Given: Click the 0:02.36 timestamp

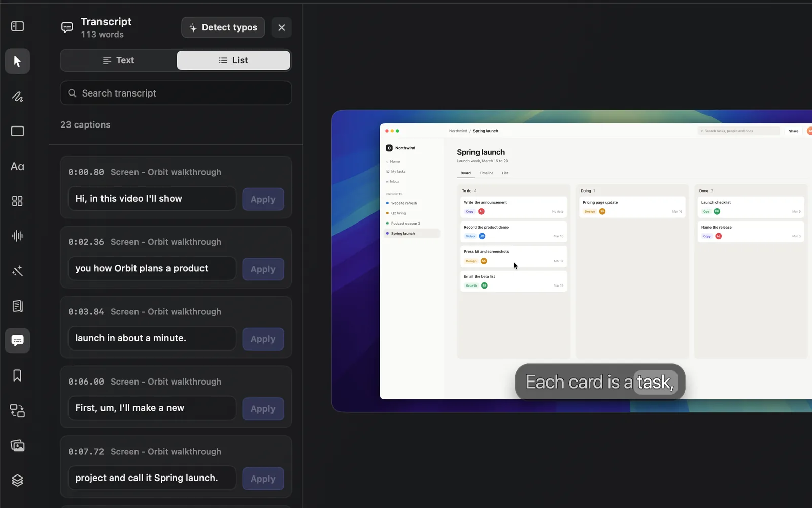Looking at the screenshot, I should [86, 242].
